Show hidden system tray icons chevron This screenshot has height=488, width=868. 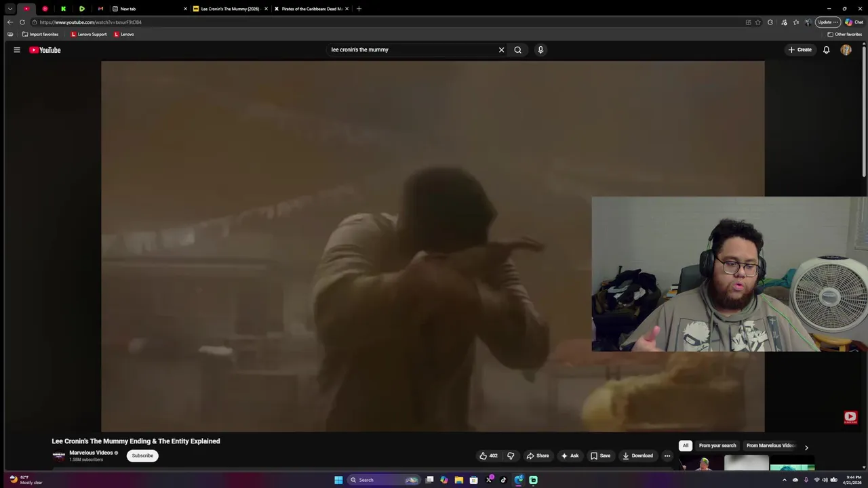pos(785,480)
